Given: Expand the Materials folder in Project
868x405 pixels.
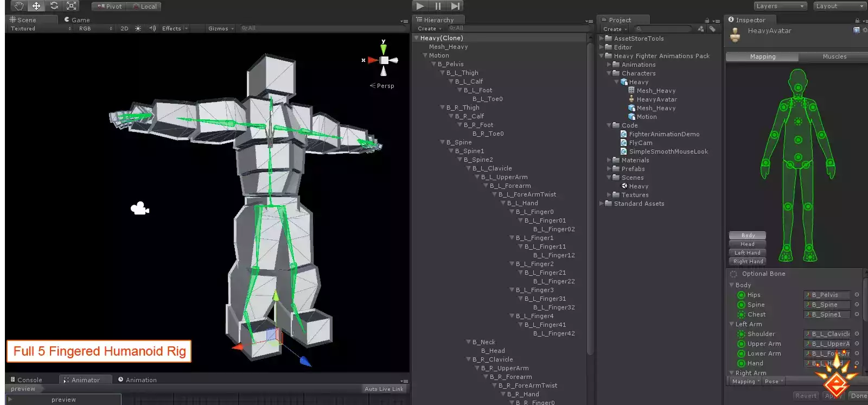Looking at the screenshot, I should tap(609, 160).
